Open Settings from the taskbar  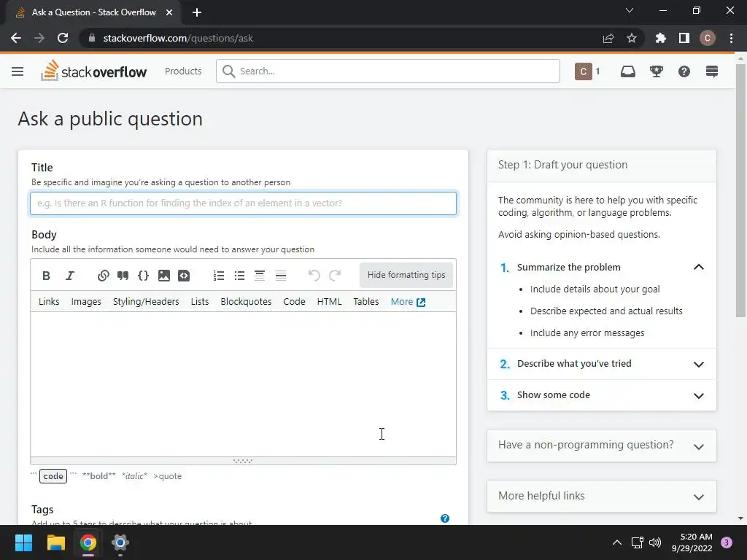(x=120, y=542)
